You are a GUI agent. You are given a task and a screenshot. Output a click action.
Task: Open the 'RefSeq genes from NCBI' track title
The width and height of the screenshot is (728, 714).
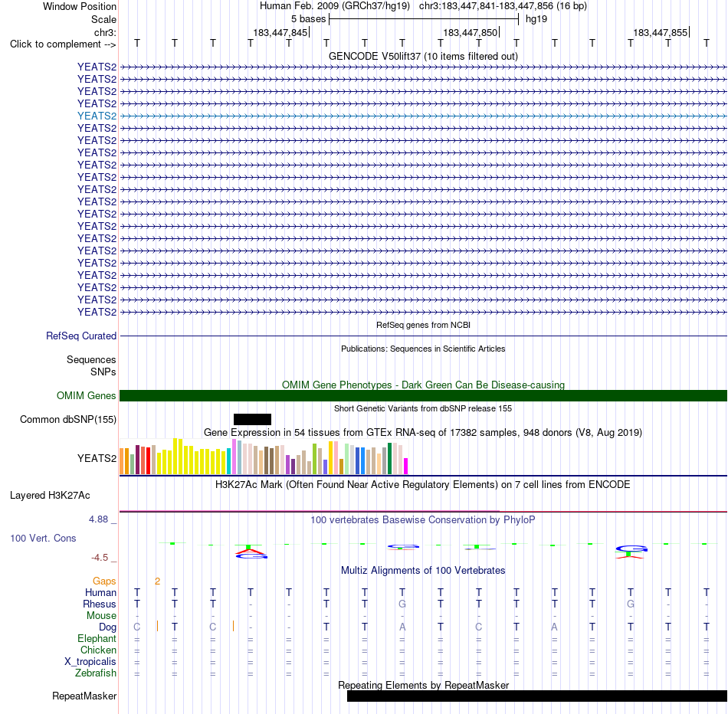coord(423,325)
